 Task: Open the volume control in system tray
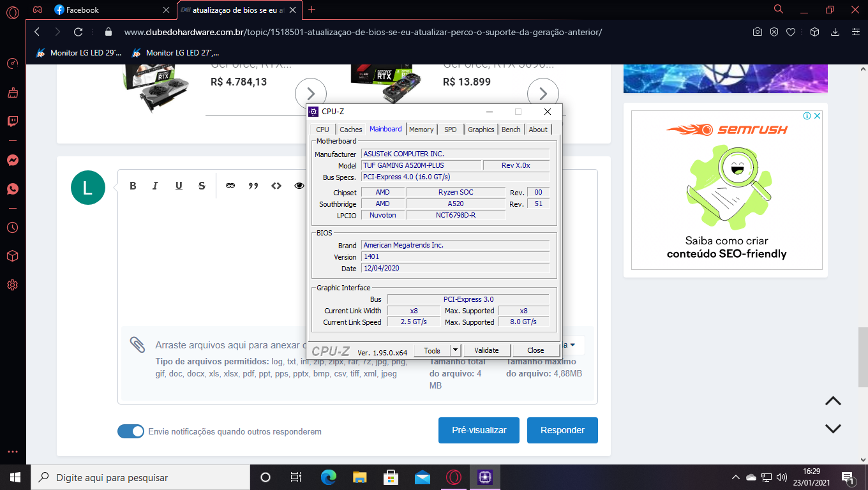[x=781, y=477]
